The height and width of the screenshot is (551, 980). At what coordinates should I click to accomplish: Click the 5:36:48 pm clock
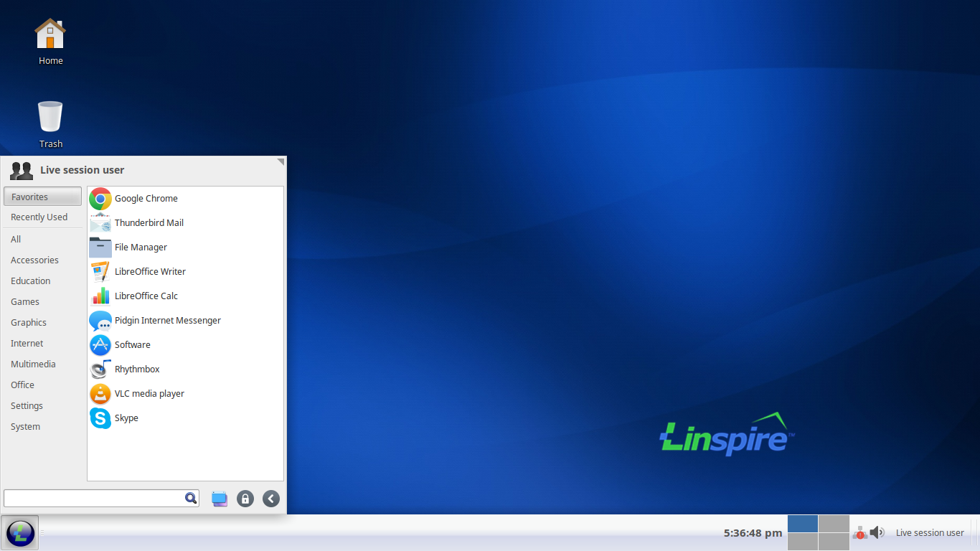tap(753, 533)
